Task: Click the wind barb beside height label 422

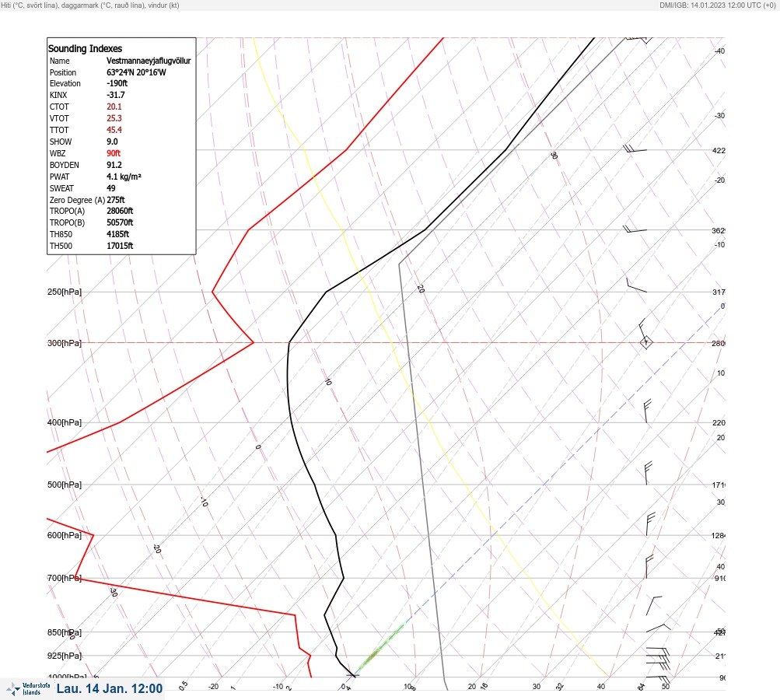Action: click(635, 149)
